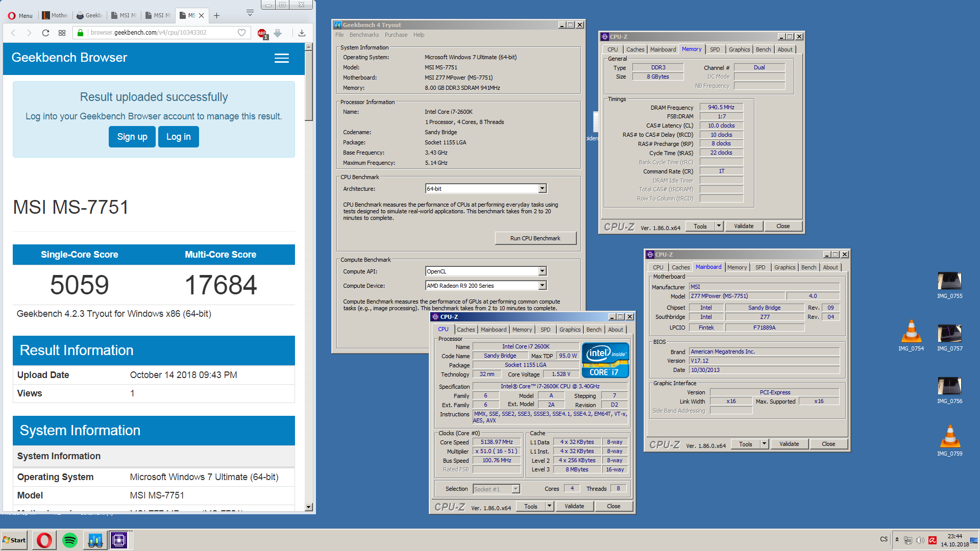This screenshot has height=551, width=980.
Task: Open the Geekbench Benchmarks menu
Action: (x=364, y=35)
